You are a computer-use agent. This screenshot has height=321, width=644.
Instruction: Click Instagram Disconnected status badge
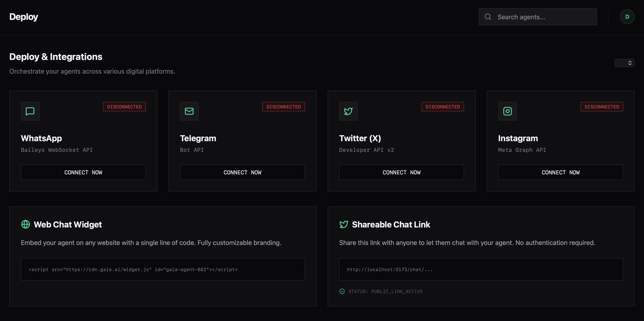601,107
